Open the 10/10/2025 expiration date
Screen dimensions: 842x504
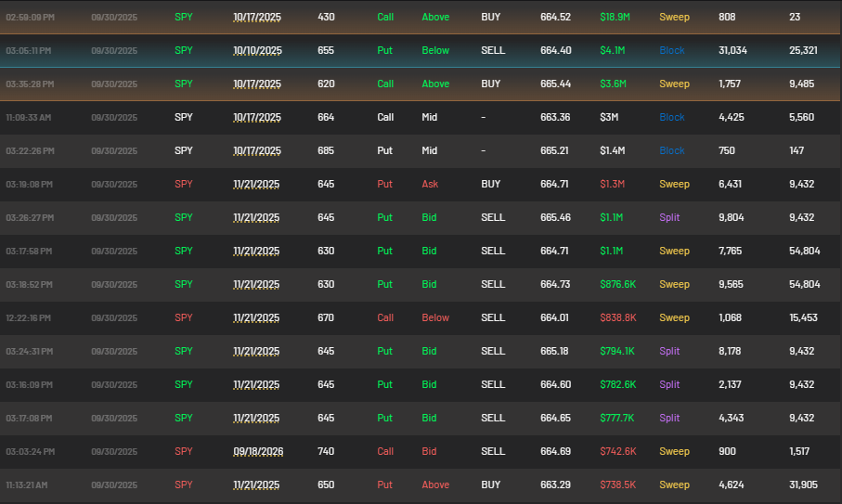coord(257,50)
